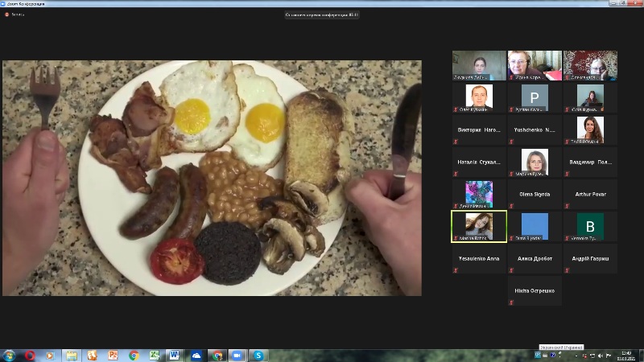
Task: Click the red recording indicator at top left
Action: (6, 14)
